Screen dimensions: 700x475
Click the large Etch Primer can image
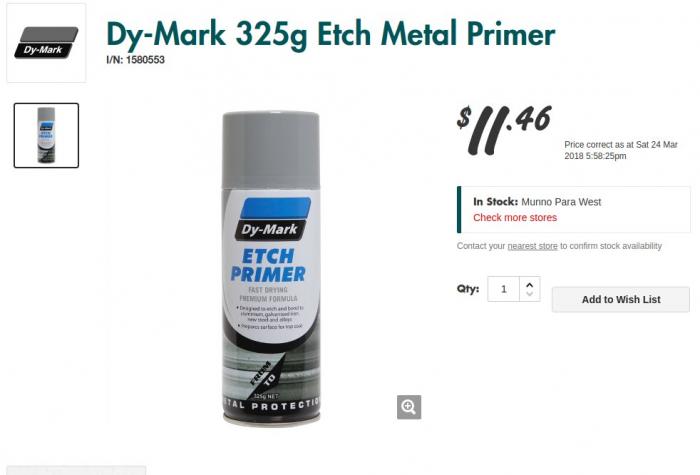point(271,268)
